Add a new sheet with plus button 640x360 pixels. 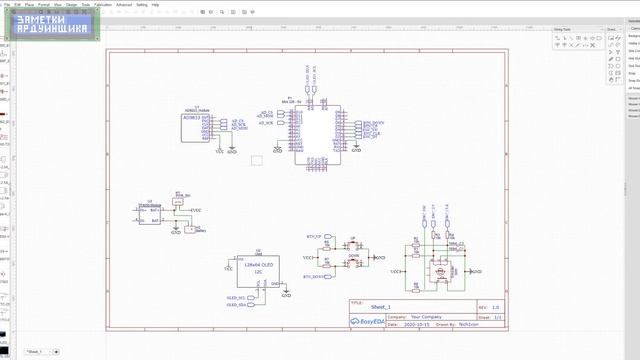pos(56,351)
